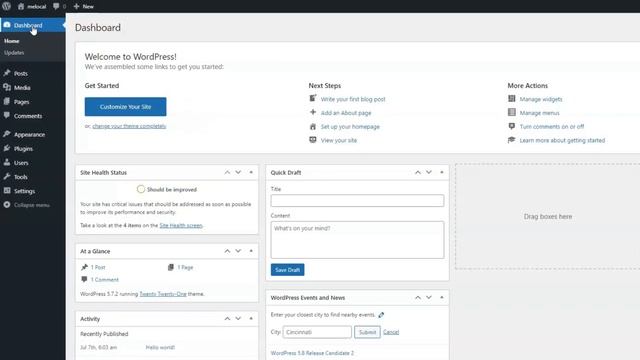The width and height of the screenshot is (640, 360).
Task: Cancel the city entry
Action: tap(391, 332)
